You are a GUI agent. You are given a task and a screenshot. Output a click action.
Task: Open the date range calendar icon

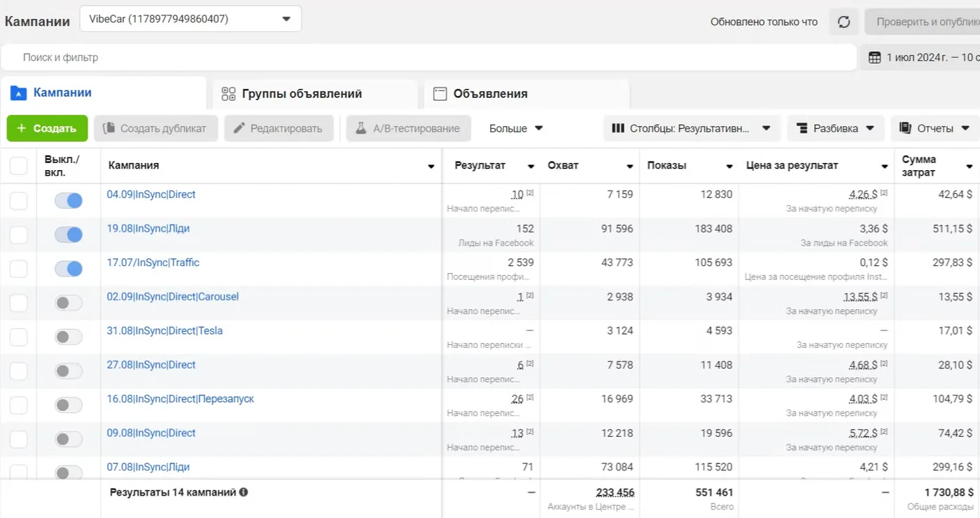(874, 57)
